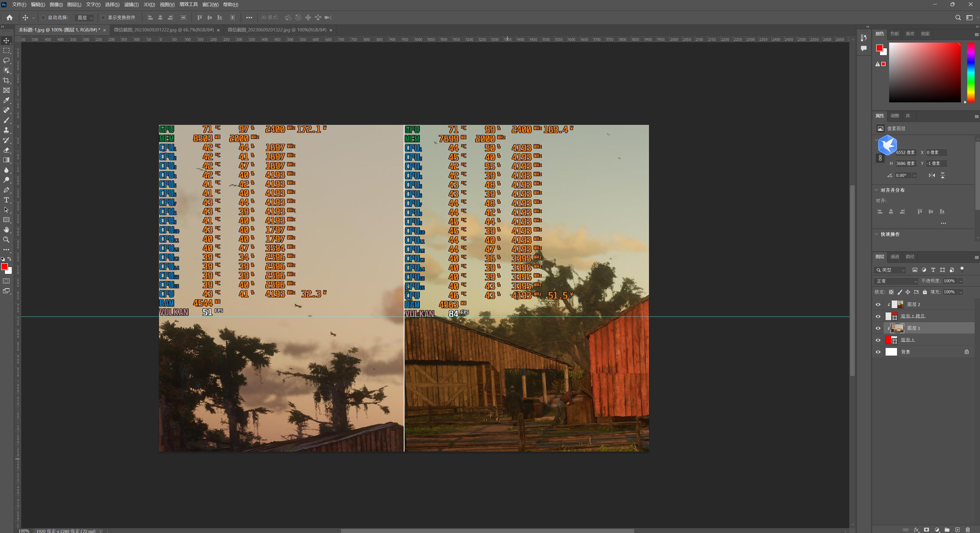Screen dimensions: 980x533
Task: Open the 滤镜 menu
Action: click(131, 5)
